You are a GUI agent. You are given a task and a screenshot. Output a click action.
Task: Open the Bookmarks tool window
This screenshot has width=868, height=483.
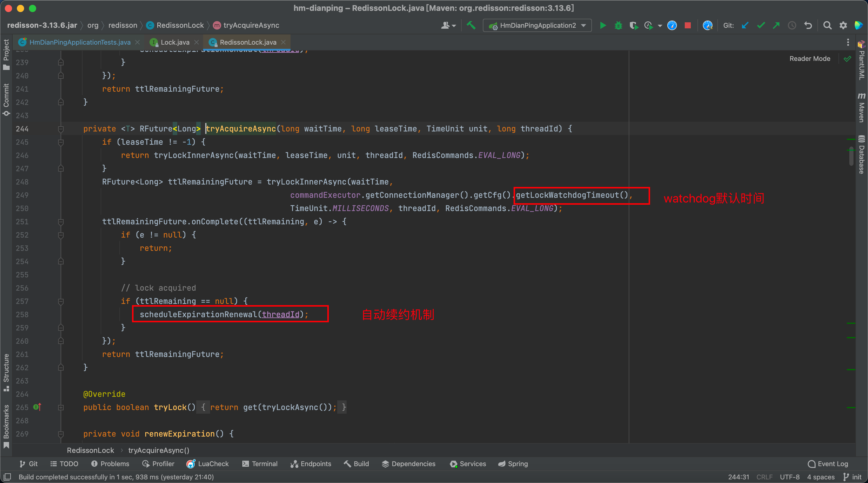tap(6, 426)
